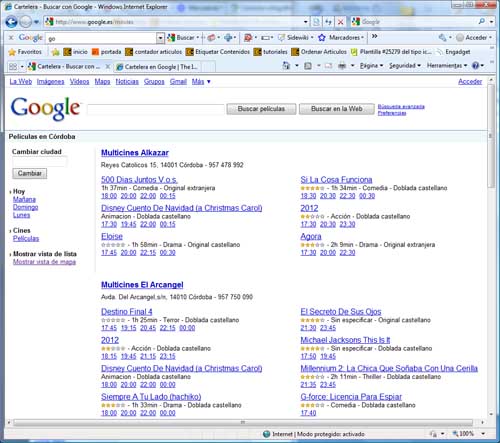This screenshot has height=443, width=500.
Task: Click the red Stop loading X icon
Action: (341, 22)
